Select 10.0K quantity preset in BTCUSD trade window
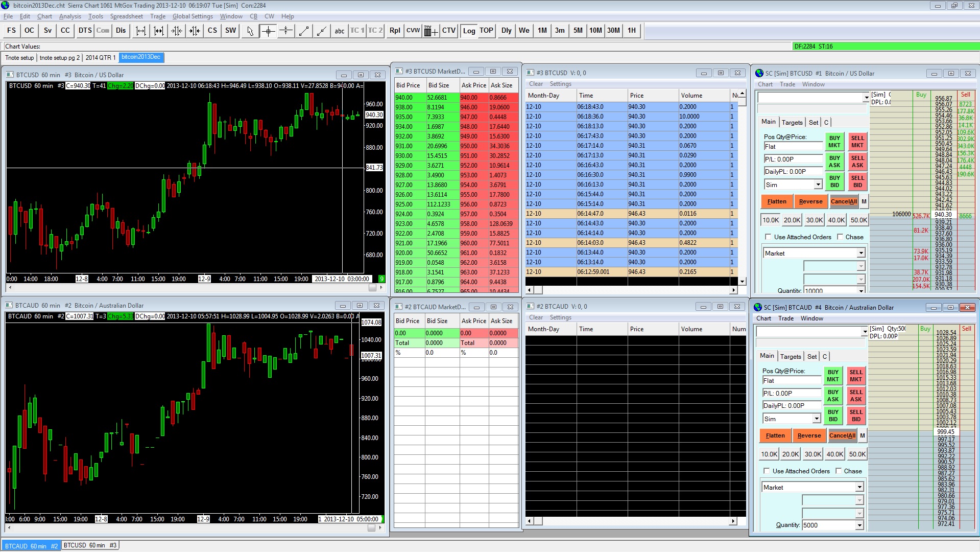Image resolution: width=980 pixels, height=552 pixels. click(x=771, y=220)
